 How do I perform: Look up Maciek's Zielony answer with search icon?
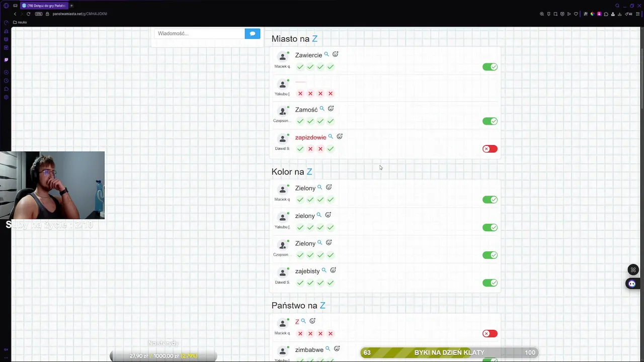[319, 188]
